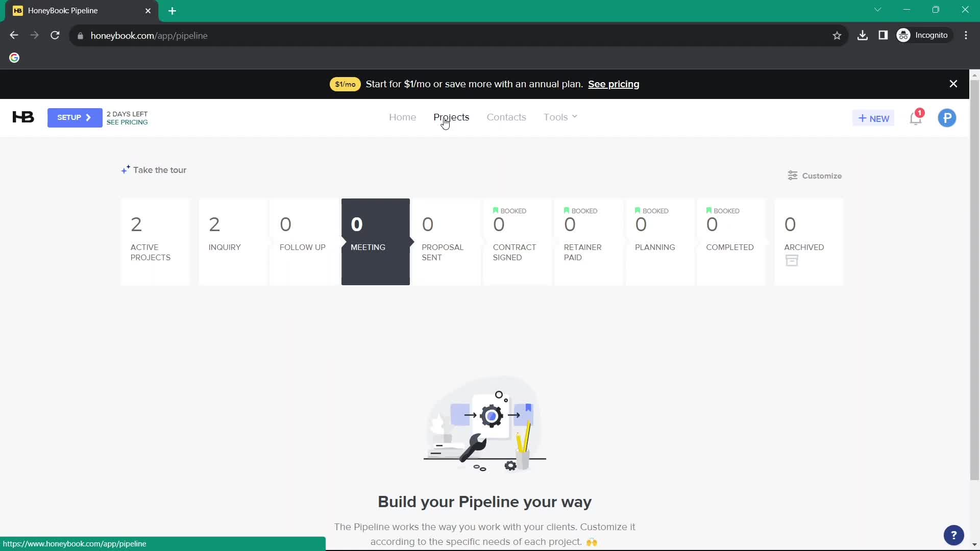Go back to the previous page
Screen dimensions: 980x551
point(14,35)
